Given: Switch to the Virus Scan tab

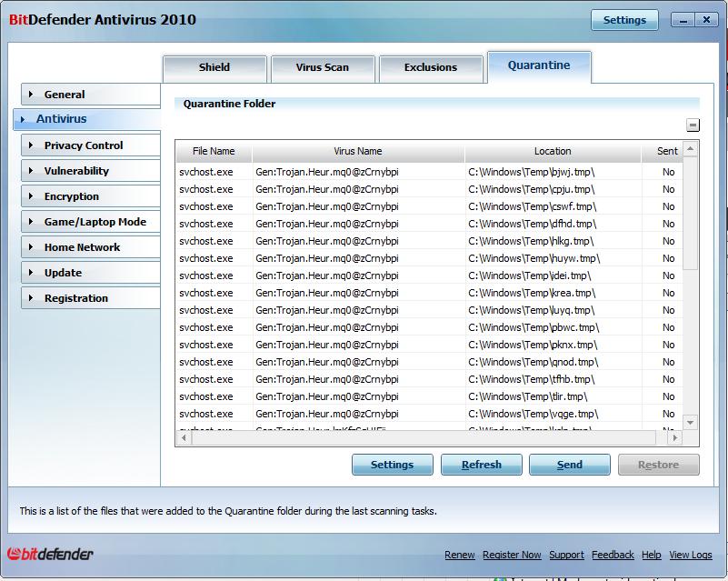Looking at the screenshot, I should pyautogui.click(x=323, y=68).
